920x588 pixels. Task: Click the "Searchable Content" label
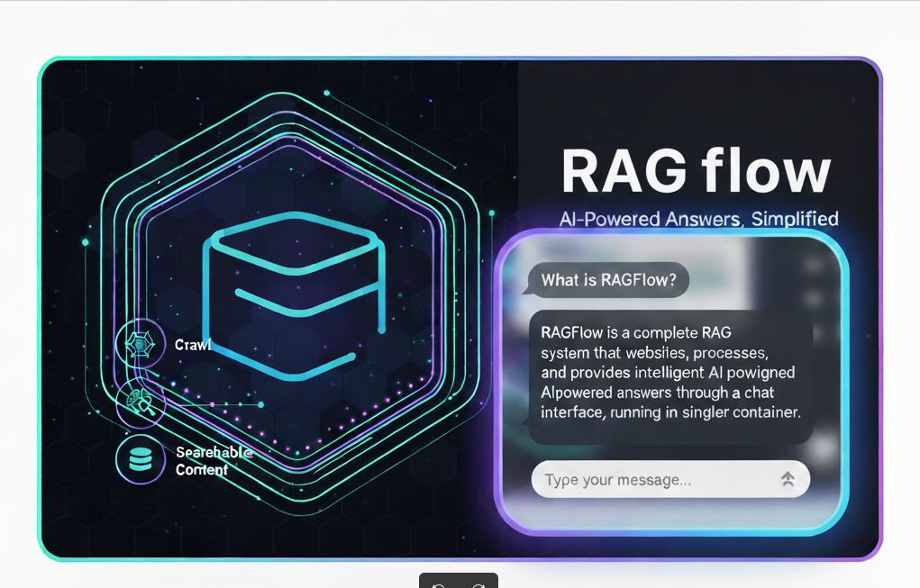[214, 461]
